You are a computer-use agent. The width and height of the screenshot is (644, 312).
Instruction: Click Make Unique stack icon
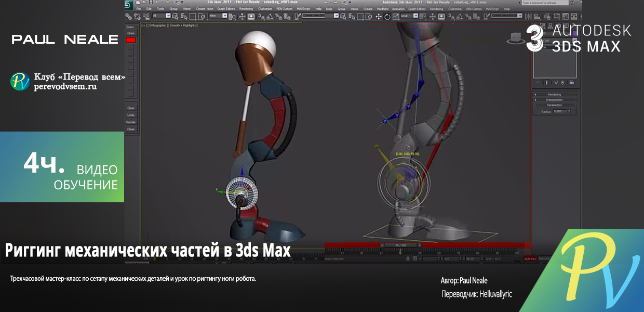(x=556, y=83)
